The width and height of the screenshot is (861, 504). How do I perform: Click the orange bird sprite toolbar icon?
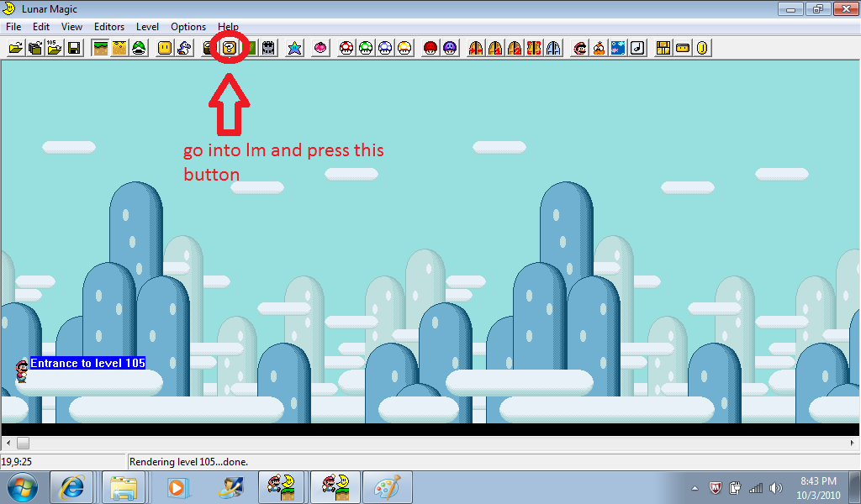pyautogui.click(x=599, y=48)
